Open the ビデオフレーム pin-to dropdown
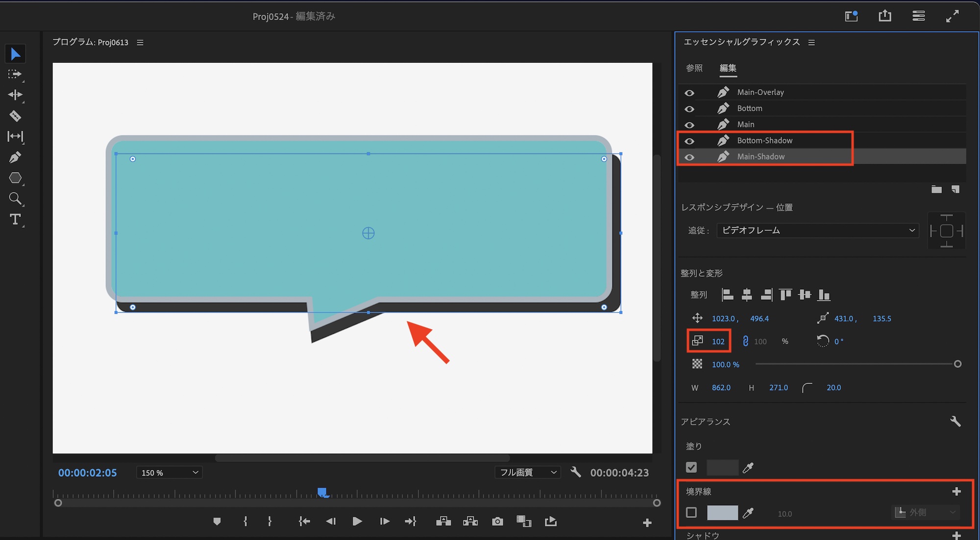Screen dimensions: 980x540 coord(817,230)
